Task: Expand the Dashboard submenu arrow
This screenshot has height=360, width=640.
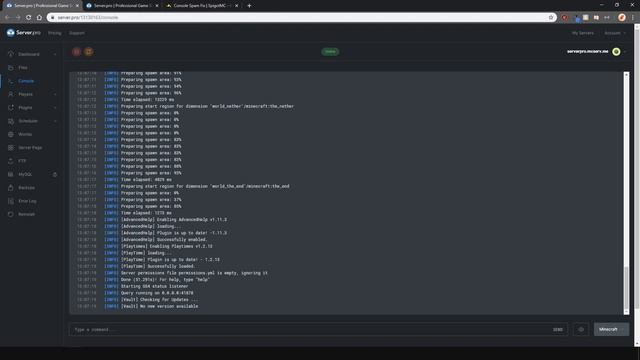Action: tap(55, 54)
